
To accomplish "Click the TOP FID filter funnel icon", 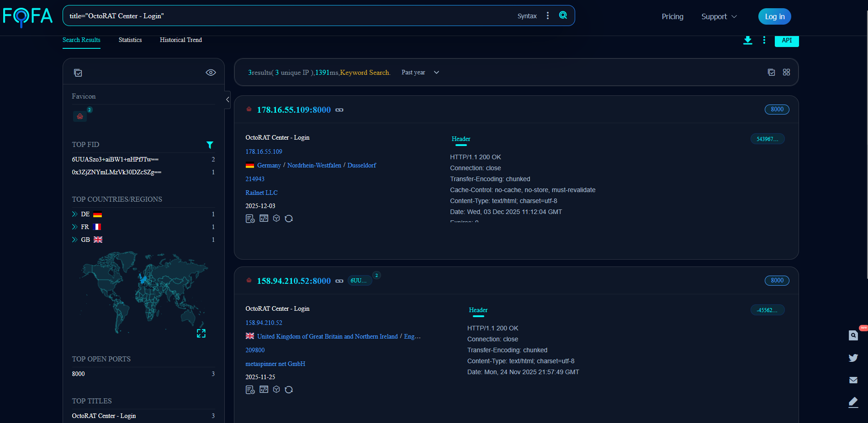I will click(x=210, y=145).
